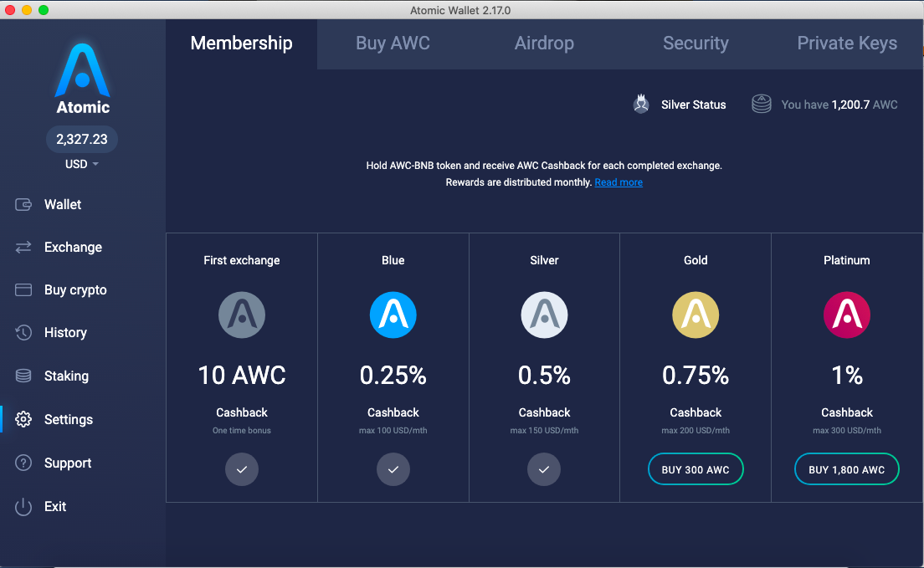Click the Blue tier checkmark circle
This screenshot has width=924, height=568.
coord(393,469)
